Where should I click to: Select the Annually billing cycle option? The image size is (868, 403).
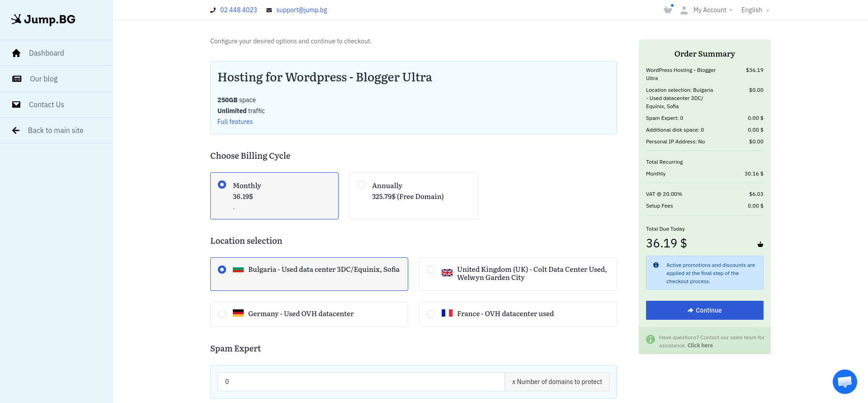coord(414,196)
